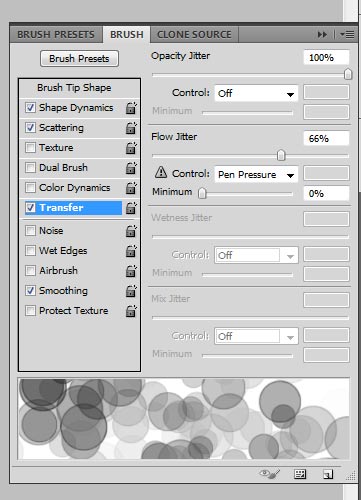
Task: Click the Flow Jitter 66% field
Action: click(326, 138)
